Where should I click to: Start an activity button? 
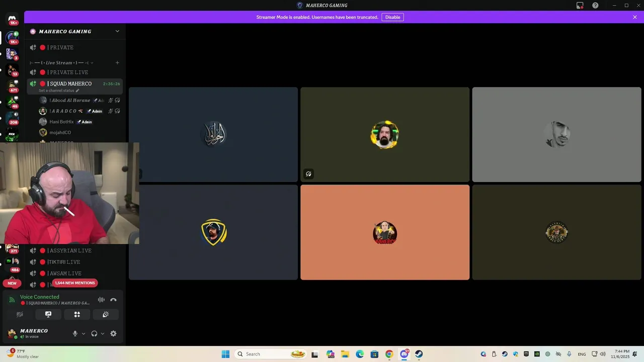click(x=77, y=314)
